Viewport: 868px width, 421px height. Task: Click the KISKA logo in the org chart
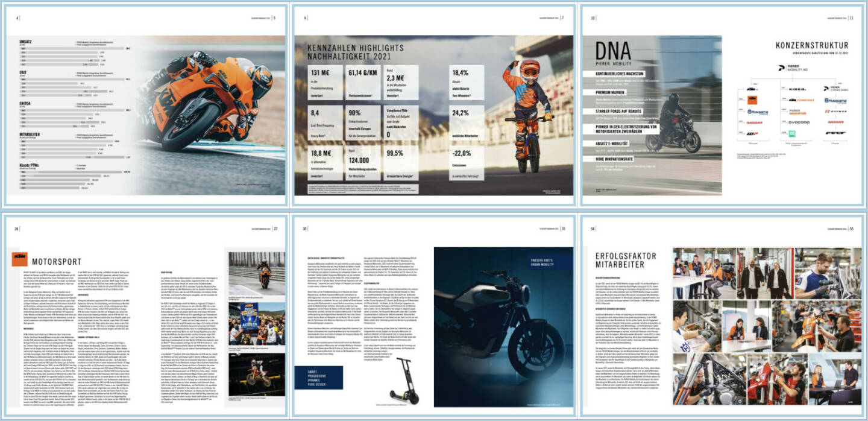(797, 89)
